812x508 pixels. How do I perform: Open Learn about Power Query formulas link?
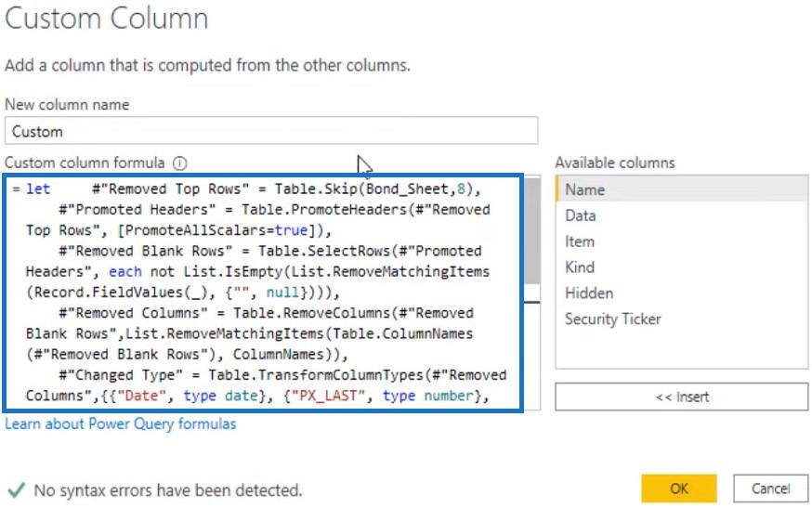pos(120,424)
